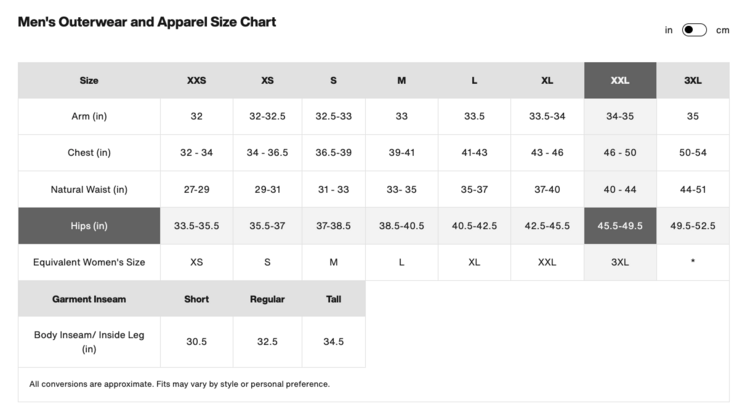Select the XXL size column header
The width and height of the screenshot is (750, 417).
coord(620,80)
